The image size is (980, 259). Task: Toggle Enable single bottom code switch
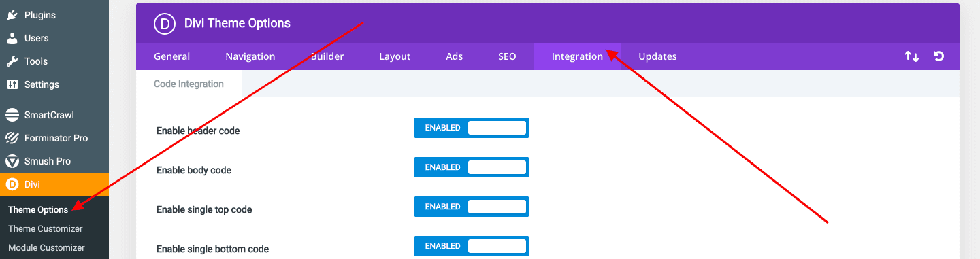pos(472,246)
